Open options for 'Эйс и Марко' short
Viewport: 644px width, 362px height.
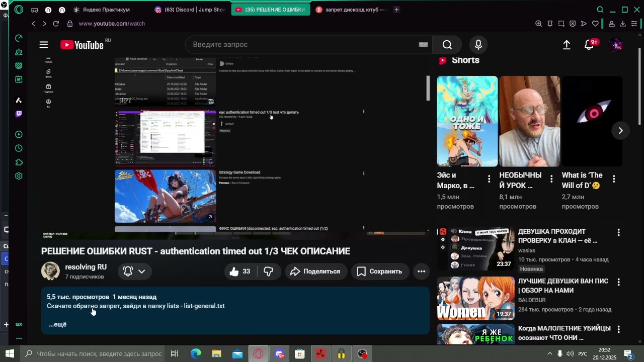489,179
